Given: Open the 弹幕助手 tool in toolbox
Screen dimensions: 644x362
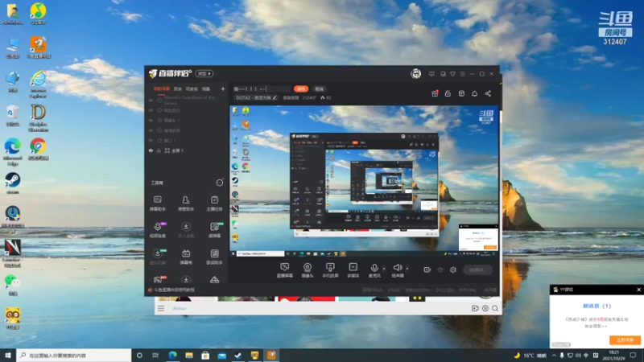Looking at the screenshot, I should [x=157, y=203].
